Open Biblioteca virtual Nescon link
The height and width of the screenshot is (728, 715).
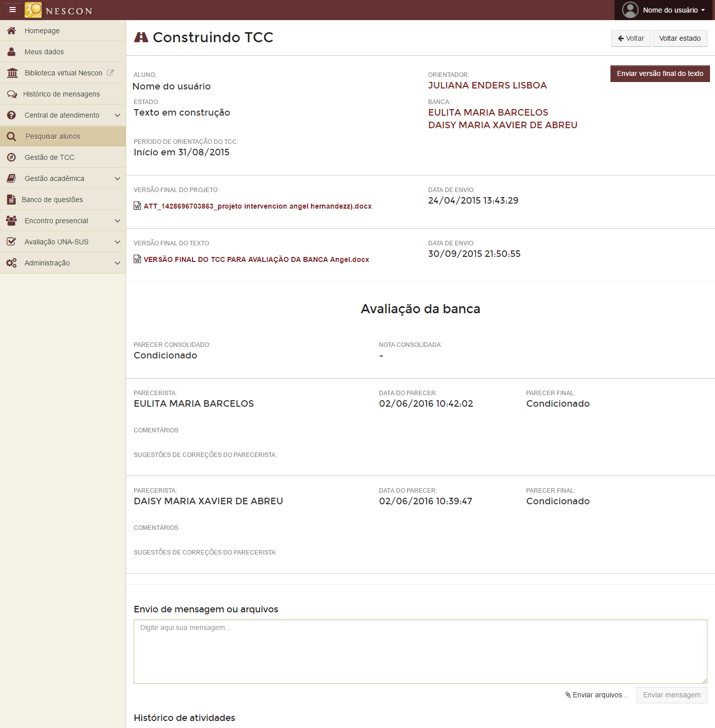click(63, 73)
